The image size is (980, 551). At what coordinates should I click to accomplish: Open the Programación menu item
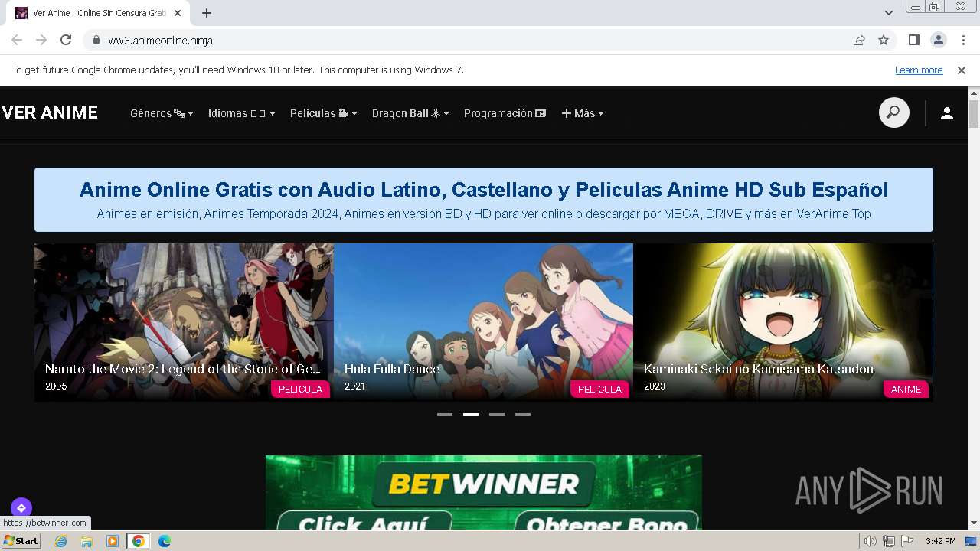tap(505, 113)
